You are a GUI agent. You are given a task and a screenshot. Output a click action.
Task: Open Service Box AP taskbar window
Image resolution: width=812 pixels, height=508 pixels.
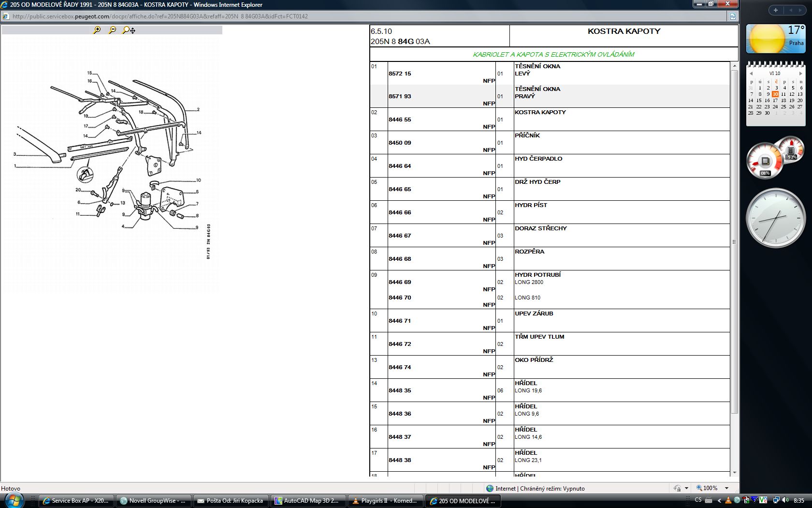(76, 501)
